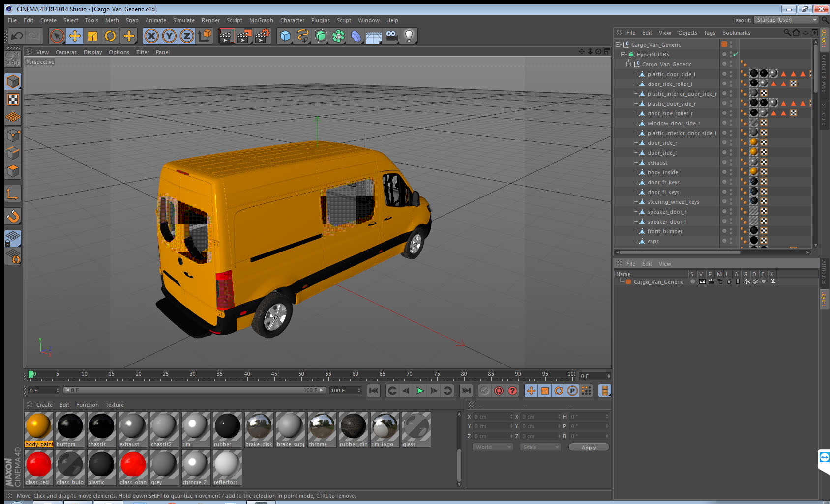Image resolution: width=830 pixels, height=504 pixels.
Task: Click Make Editable icon in left palette
Action: point(13,58)
